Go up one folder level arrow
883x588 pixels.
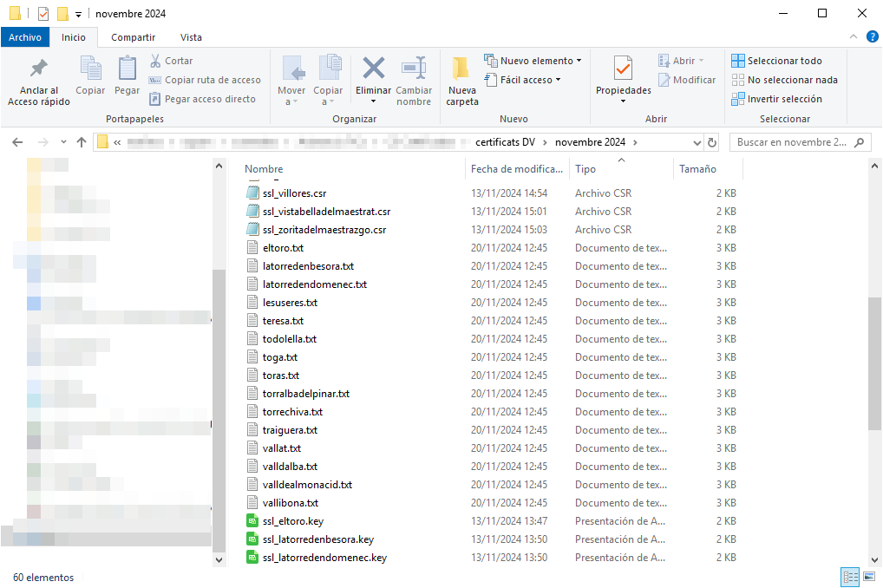point(81,142)
